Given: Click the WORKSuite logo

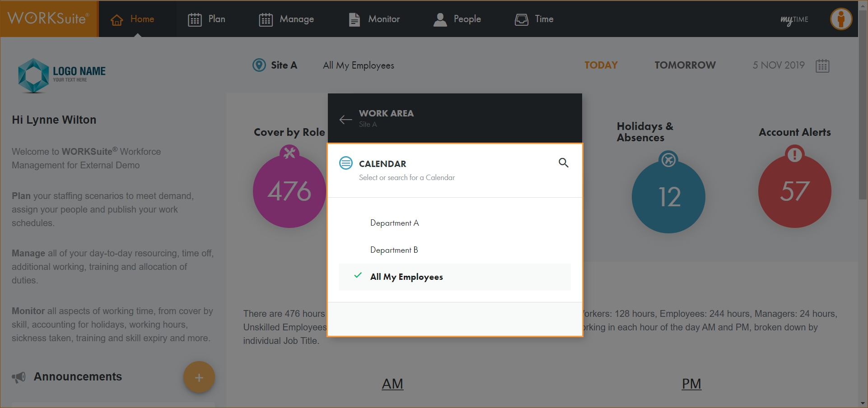Looking at the screenshot, I should (49, 19).
